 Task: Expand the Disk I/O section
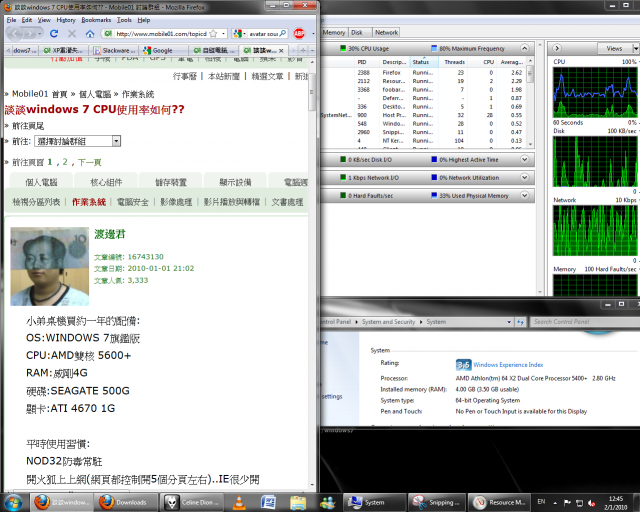point(524,159)
